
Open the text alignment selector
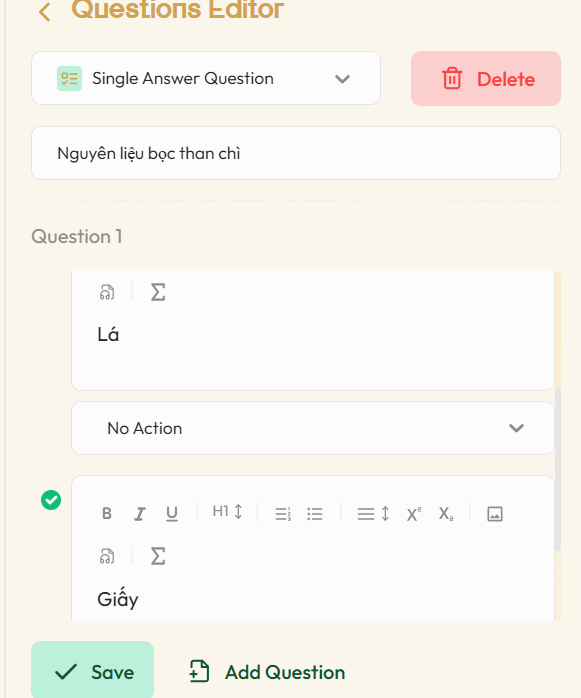click(x=373, y=514)
